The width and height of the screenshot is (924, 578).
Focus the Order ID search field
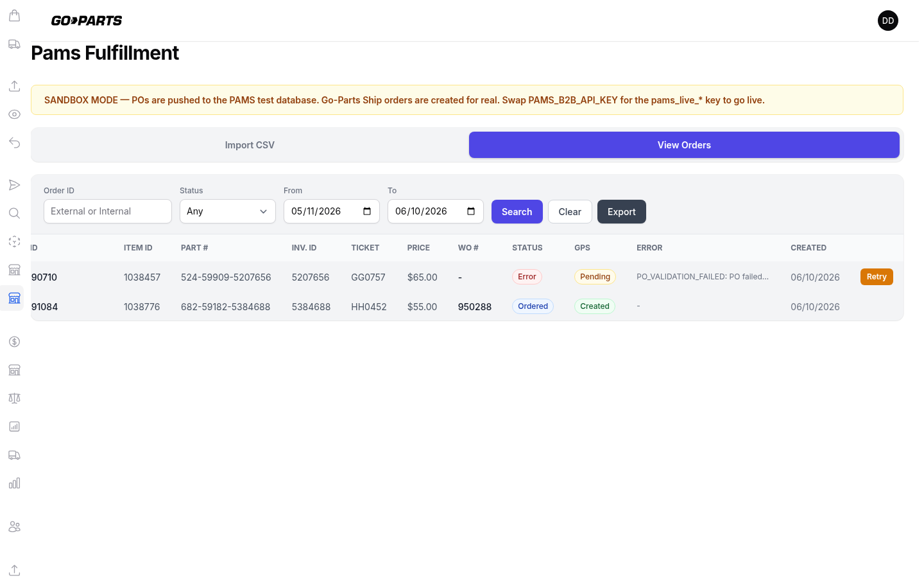(x=108, y=211)
